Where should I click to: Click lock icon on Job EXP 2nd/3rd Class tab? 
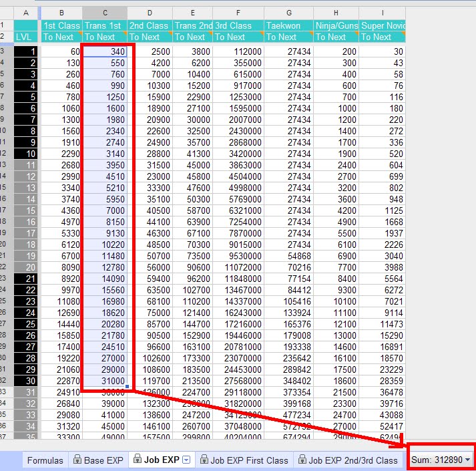302,459
